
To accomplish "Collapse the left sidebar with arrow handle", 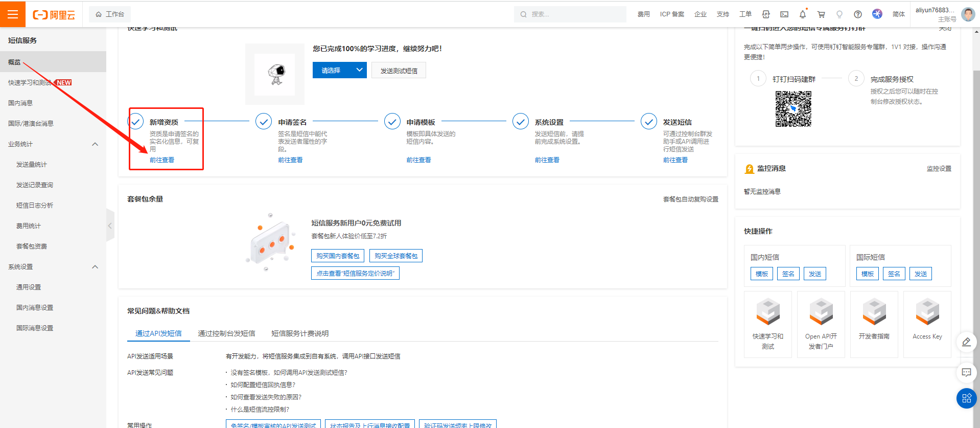I will 110,226.
